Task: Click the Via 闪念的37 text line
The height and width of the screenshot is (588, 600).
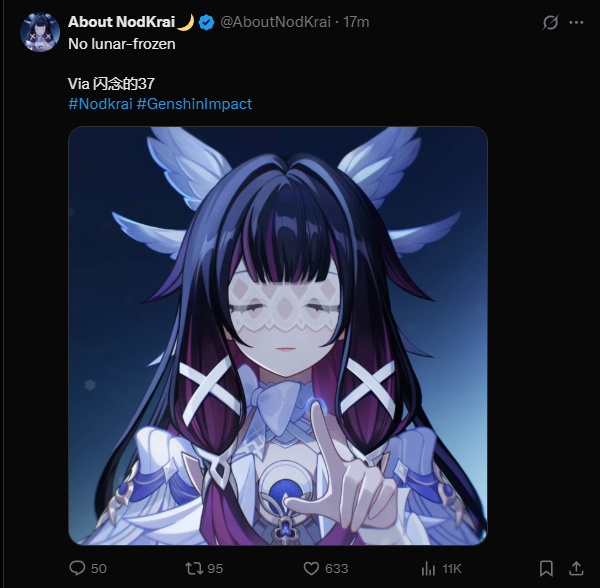Action: 111,84
